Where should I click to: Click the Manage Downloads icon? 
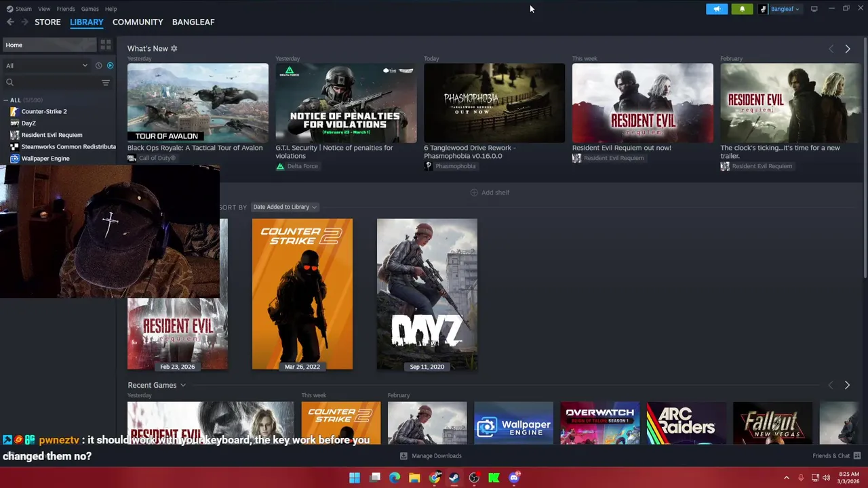pos(403,456)
